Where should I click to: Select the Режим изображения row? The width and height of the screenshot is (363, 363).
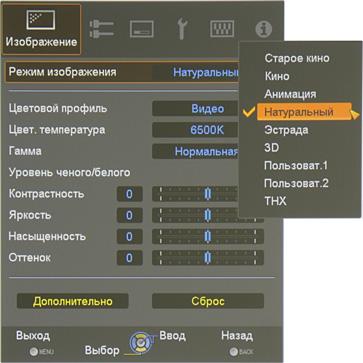pyautogui.click(x=123, y=72)
